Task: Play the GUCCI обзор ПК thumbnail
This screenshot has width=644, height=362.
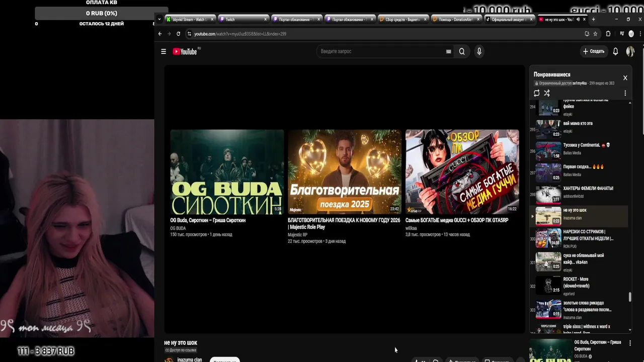Action: [462, 172]
